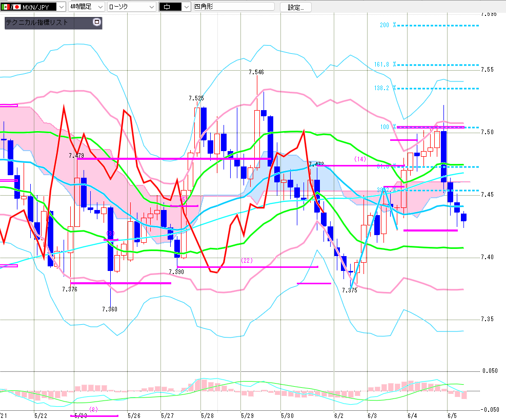The height and width of the screenshot is (420, 506).
Task: Click the 設定... button
Action: pyautogui.click(x=296, y=7)
